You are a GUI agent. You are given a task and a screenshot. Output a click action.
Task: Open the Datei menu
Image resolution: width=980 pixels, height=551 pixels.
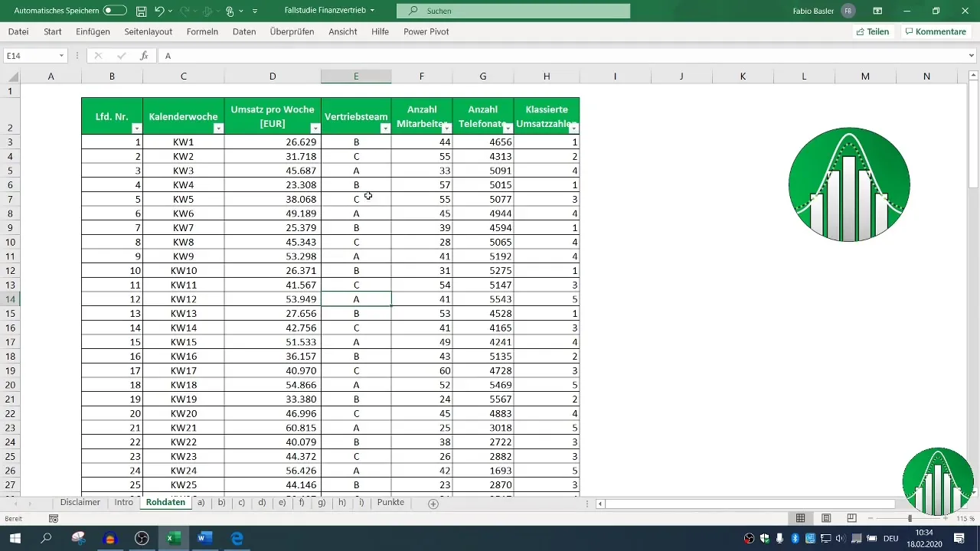pyautogui.click(x=18, y=31)
